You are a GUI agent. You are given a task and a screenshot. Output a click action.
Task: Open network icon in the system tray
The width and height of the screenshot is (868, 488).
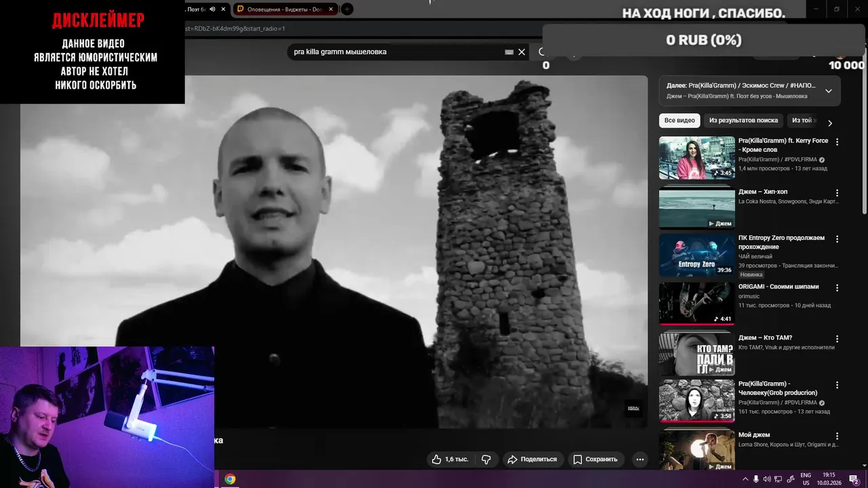point(778,479)
